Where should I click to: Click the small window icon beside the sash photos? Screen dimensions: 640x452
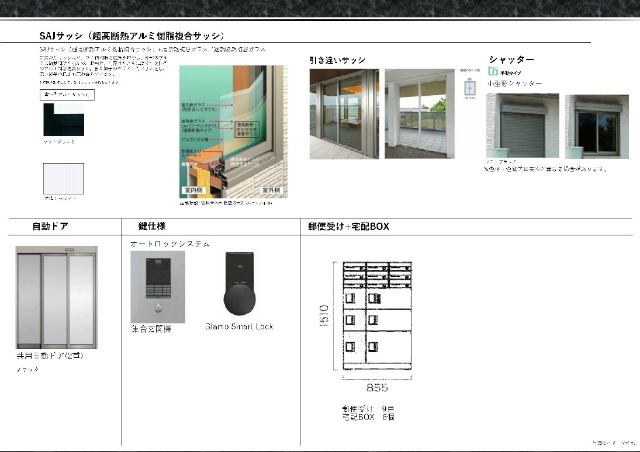click(x=470, y=88)
